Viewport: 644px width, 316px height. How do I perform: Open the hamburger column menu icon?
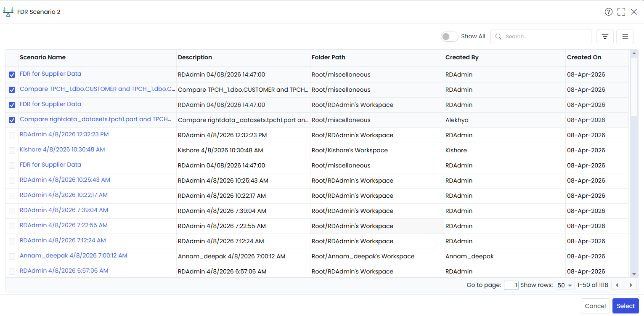tap(625, 37)
